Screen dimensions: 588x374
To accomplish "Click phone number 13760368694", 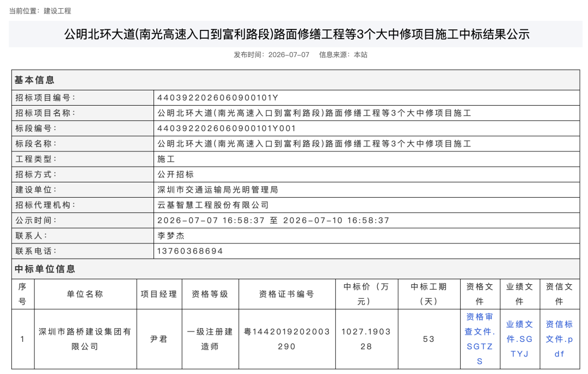I will coord(190,252).
